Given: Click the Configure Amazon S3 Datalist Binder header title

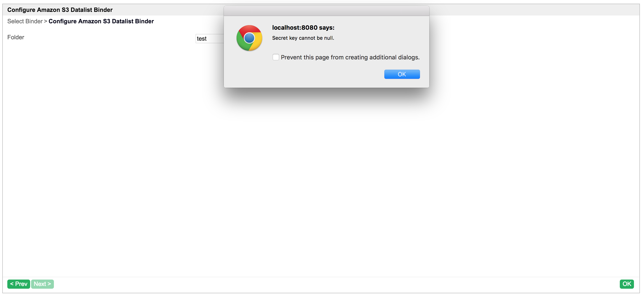Looking at the screenshot, I should pos(60,10).
